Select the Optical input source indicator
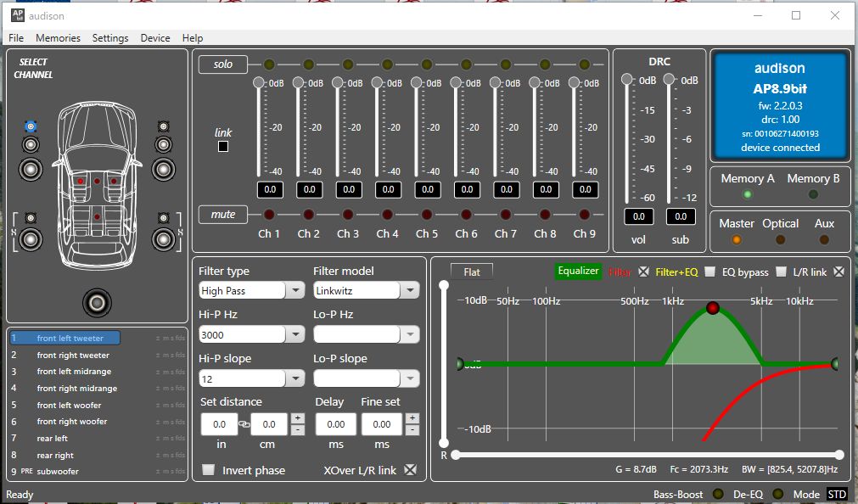The image size is (858, 504). (780, 239)
